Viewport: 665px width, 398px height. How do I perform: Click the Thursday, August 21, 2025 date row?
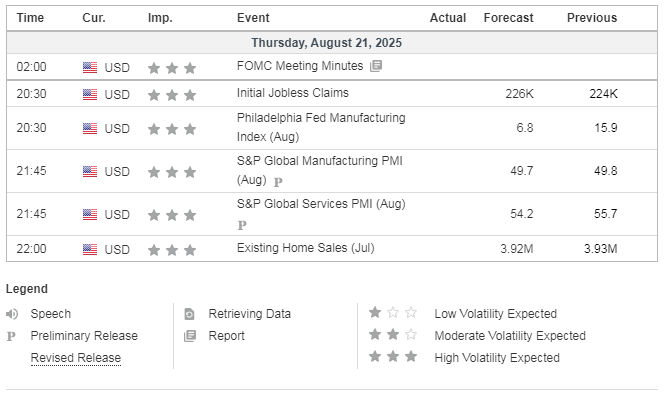[332, 43]
